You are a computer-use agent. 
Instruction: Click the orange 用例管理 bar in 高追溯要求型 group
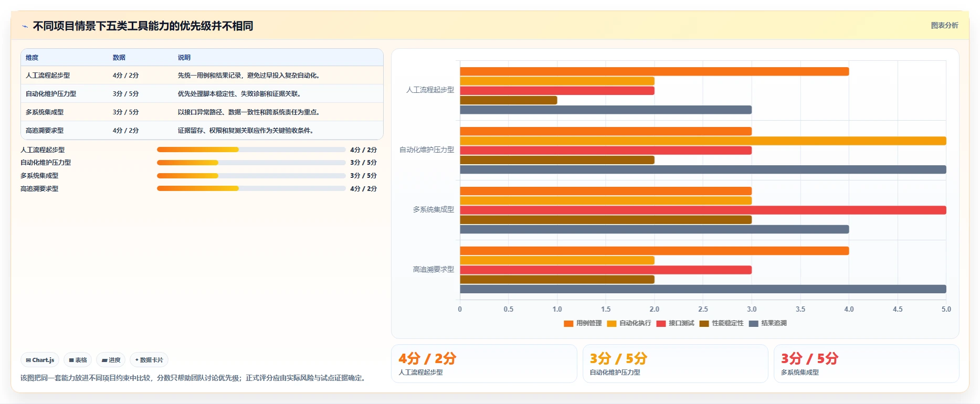pyautogui.click(x=655, y=251)
